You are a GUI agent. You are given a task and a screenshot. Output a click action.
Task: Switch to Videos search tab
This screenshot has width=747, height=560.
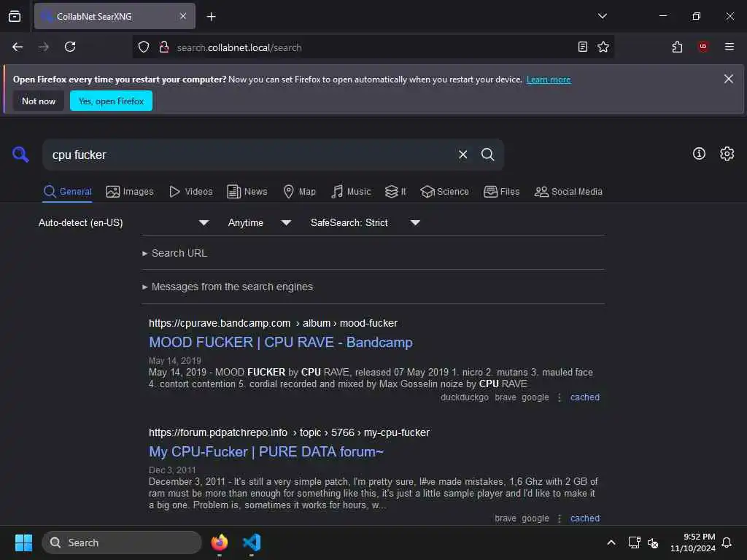[190, 192]
